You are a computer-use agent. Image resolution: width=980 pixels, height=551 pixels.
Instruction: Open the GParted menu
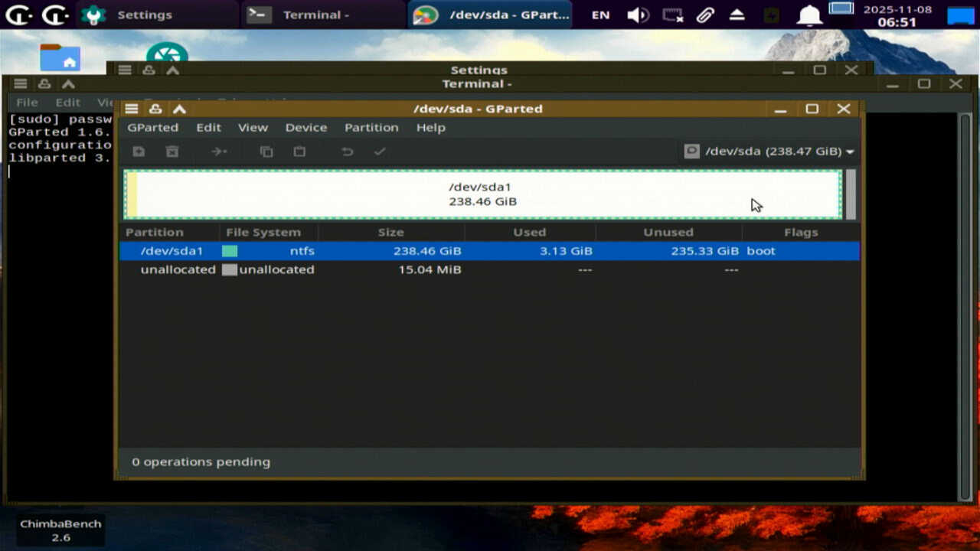click(152, 128)
